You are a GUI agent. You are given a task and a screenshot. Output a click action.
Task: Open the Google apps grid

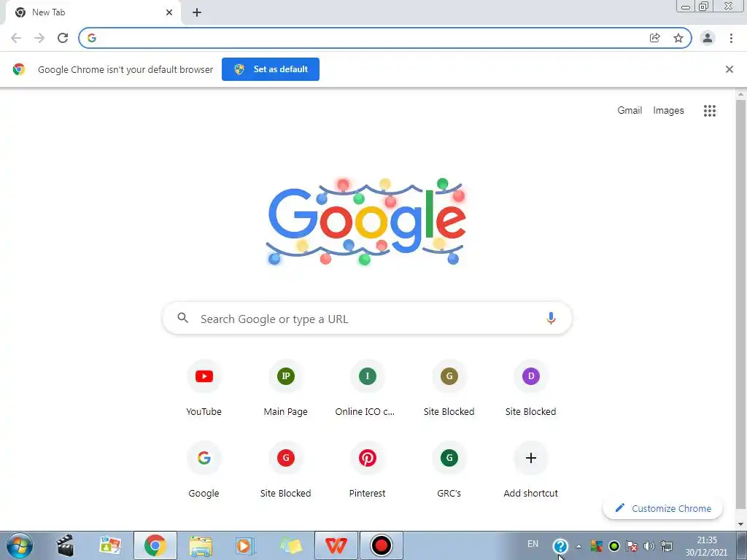tap(709, 111)
